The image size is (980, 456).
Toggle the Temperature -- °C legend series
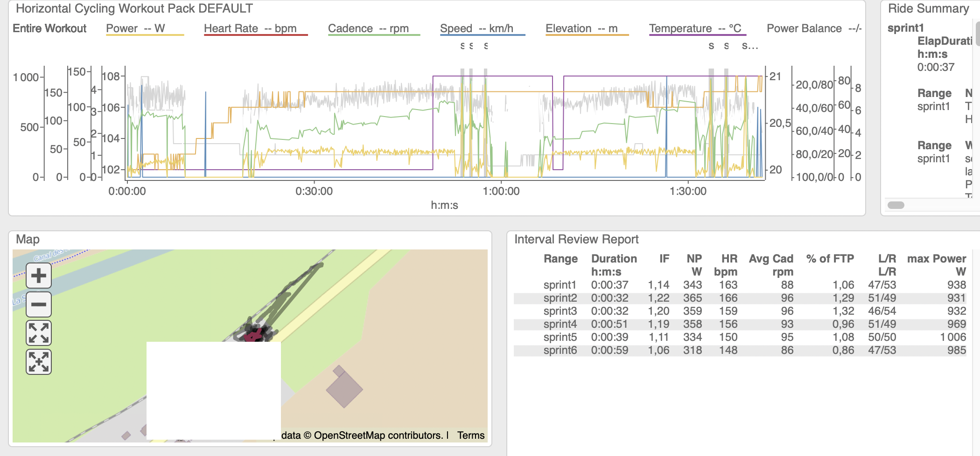click(x=695, y=28)
